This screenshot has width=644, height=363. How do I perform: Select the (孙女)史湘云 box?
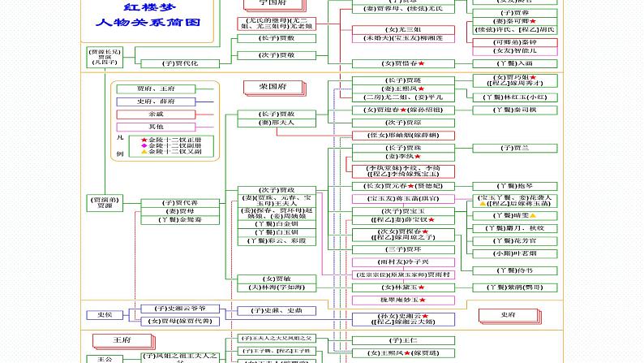[x=403, y=319]
